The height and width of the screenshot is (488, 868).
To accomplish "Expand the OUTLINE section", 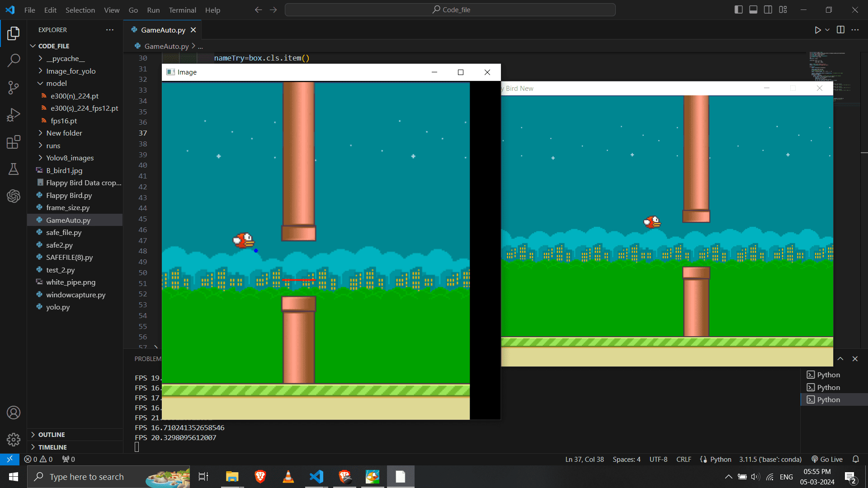I will point(52,434).
